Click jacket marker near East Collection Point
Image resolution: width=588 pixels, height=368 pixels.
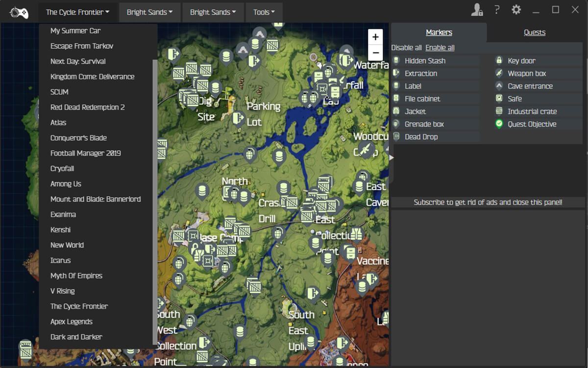click(x=356, y=234)
